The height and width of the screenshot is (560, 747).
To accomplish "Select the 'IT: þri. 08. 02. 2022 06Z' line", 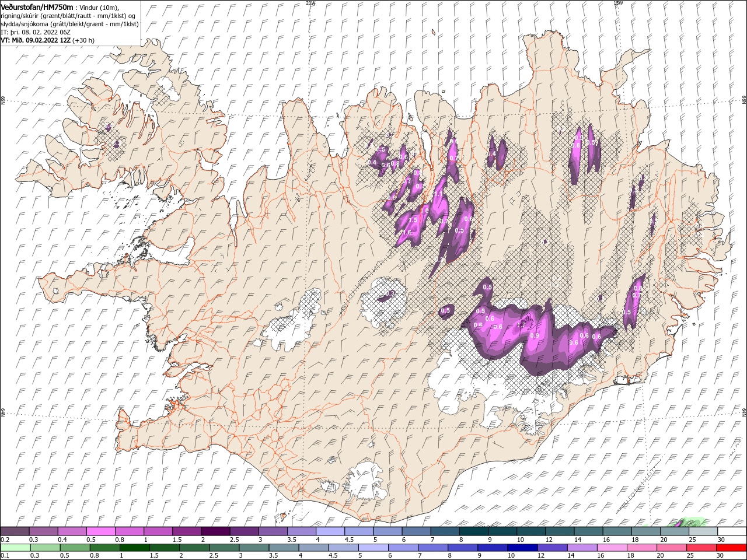I will pos(36,32).
